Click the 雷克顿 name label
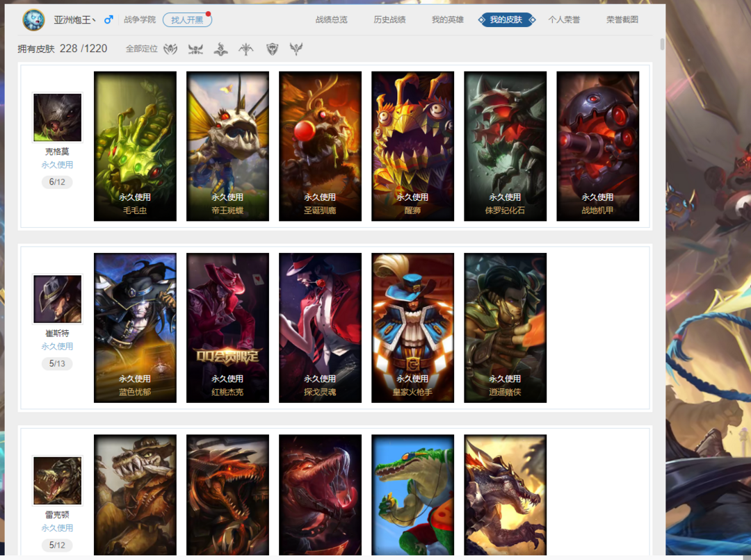751x560 pixels. (57, 515)
